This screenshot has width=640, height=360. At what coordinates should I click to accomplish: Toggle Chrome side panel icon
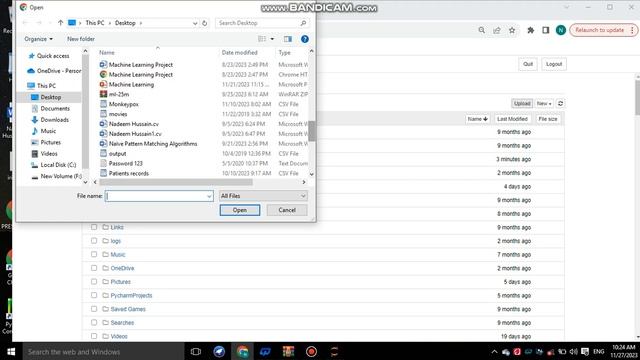coord(546,30)
